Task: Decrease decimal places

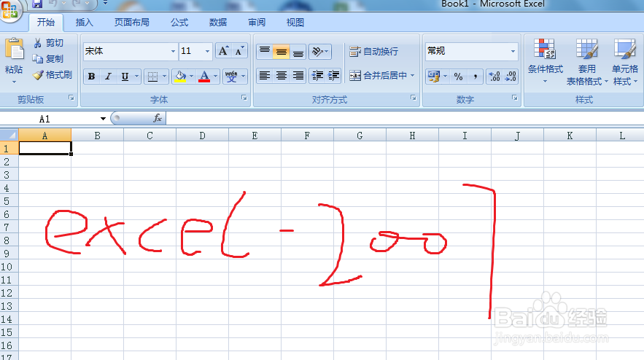Action: 510,77
